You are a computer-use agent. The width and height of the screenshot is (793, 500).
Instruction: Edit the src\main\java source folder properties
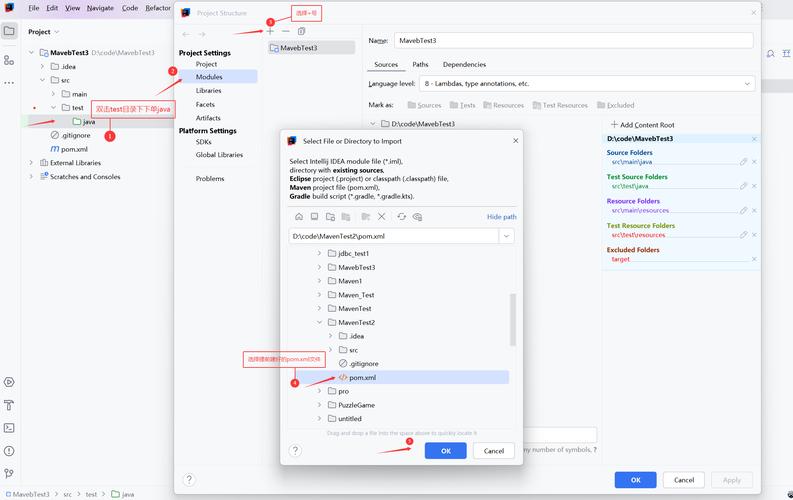[743, 162]
